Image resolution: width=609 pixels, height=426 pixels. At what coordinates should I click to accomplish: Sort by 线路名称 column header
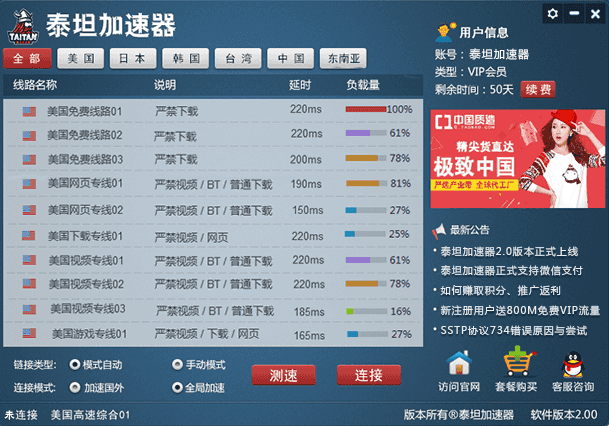35,85
